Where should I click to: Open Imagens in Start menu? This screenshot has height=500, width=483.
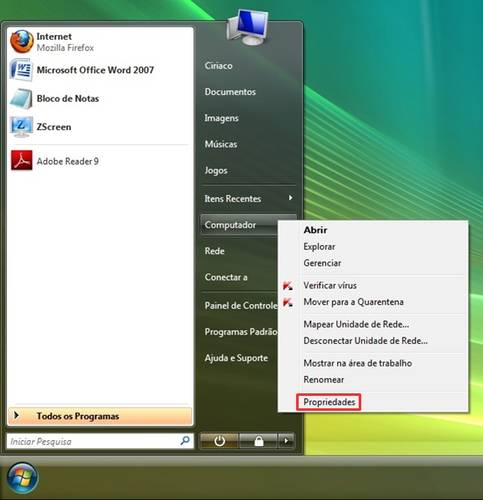pyautogui.click(x=221, y=118)
